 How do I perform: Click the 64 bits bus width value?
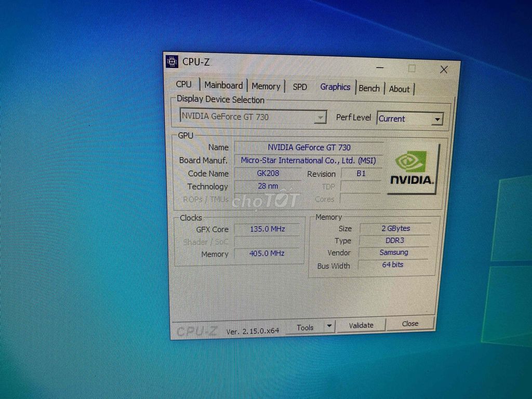coord(393,264)
